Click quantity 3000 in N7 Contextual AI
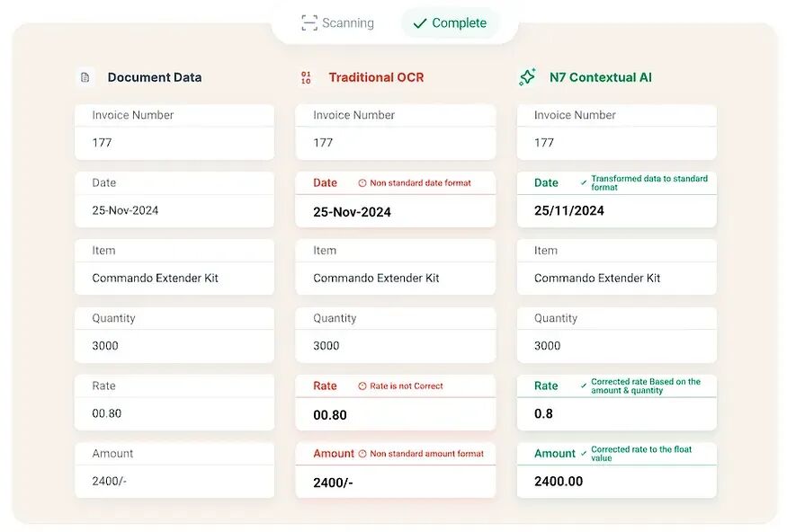Screen dimensions: 787x532 click(x=547, y=346)
